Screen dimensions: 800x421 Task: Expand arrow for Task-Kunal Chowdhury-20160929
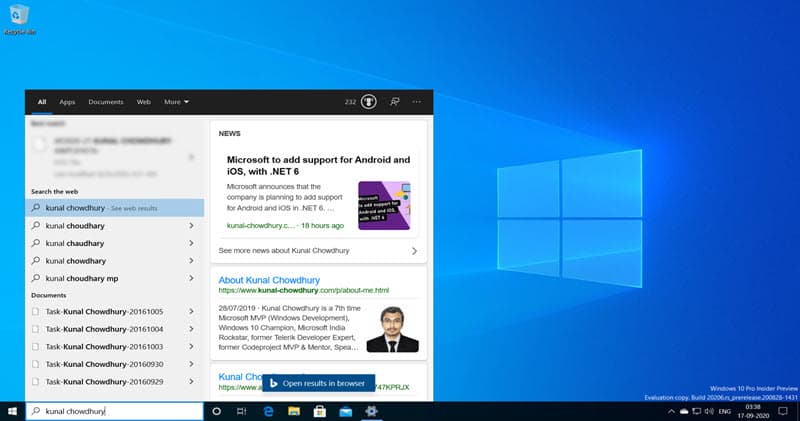191,382
